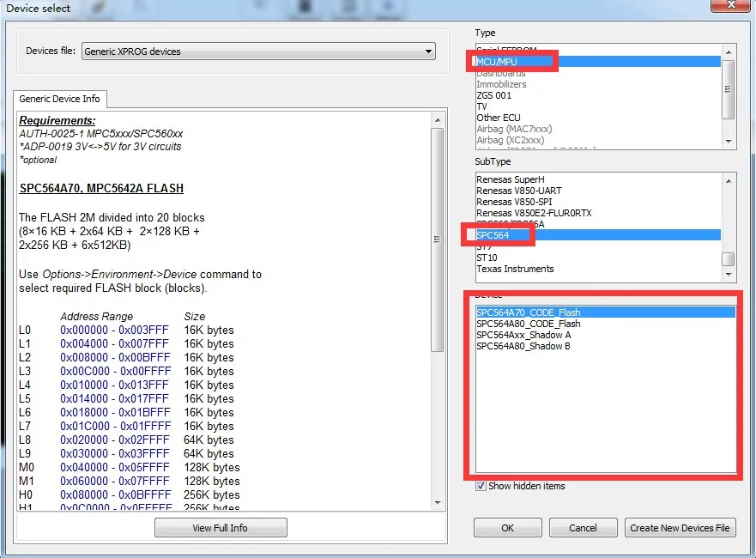Switch to Generic Device Info tab

pos(60,99)
